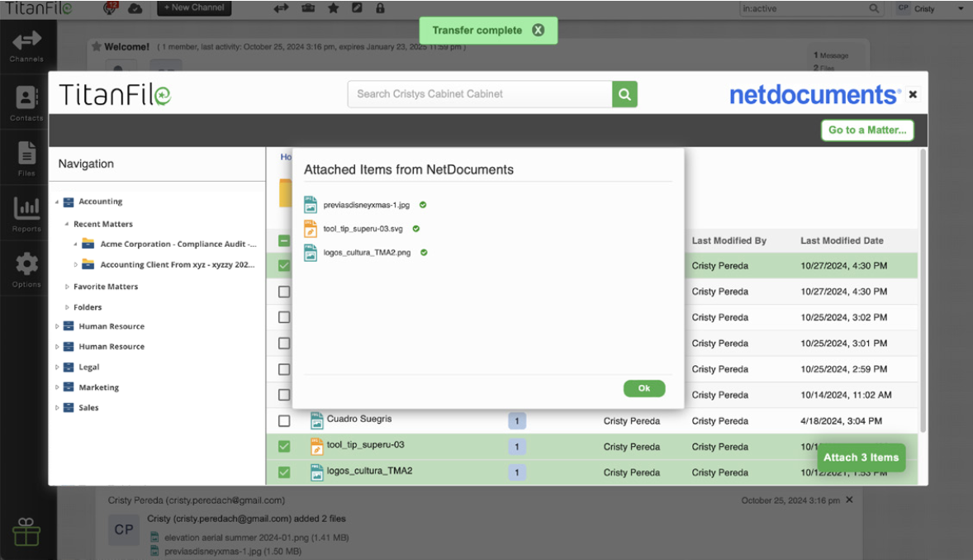The width and height of the screenshot is (973, 560).
Task: Open Contacts in the left sidebar
Action: click(26, 103)
